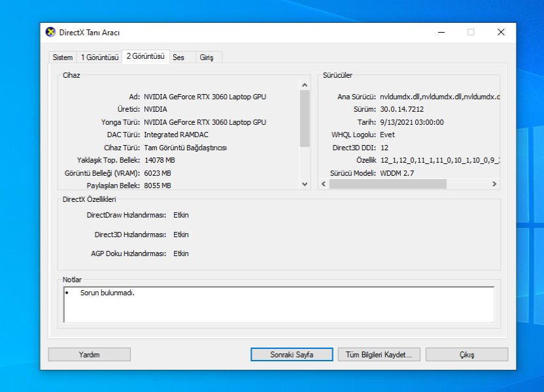Click the Özellik feature levels value
This screenshot has height=392, width=544.
[x=440, y=160]
